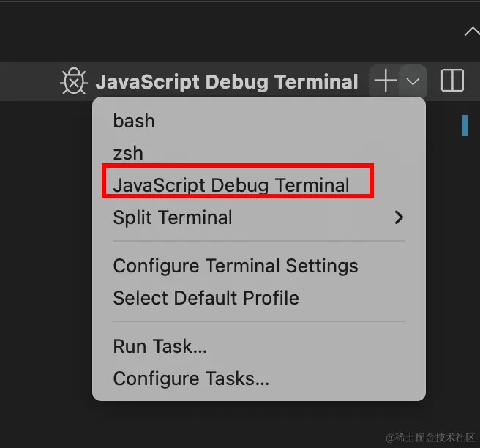Select bash from the profile menu

point(134,121)
